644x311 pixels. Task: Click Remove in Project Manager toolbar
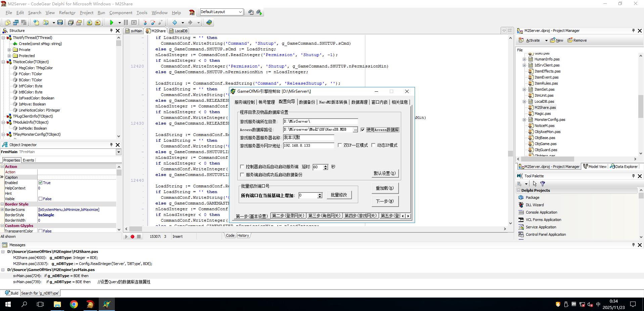[x=577, y=40]
